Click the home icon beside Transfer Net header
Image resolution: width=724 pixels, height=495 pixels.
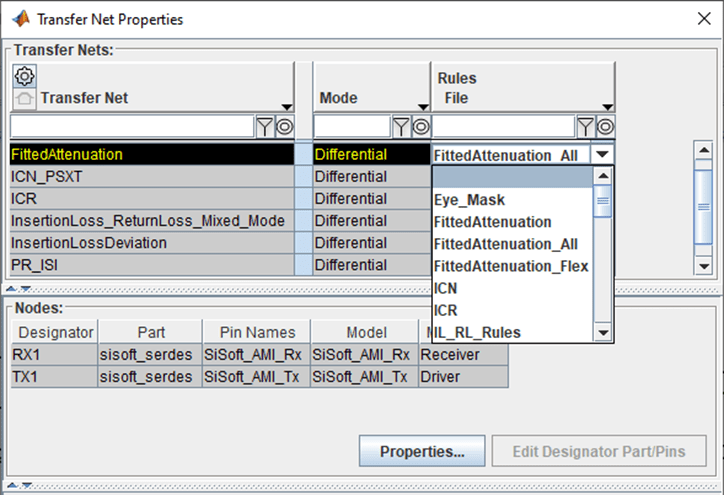(25, 98)
